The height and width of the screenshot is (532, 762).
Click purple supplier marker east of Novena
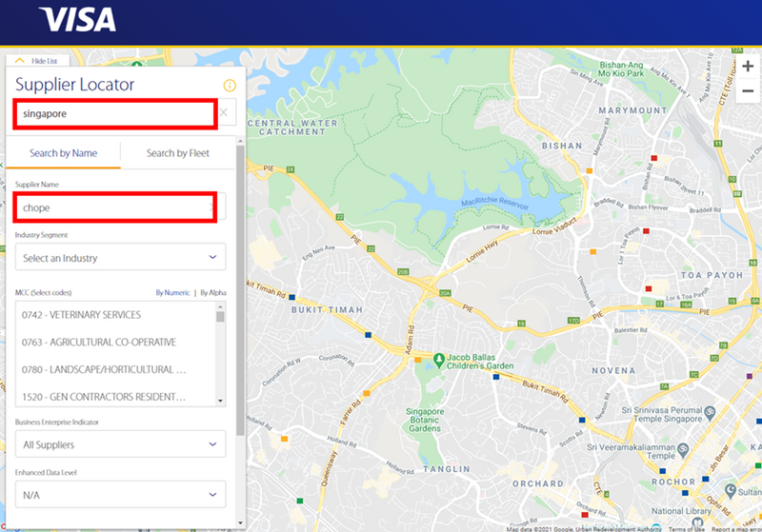point(750,376)
